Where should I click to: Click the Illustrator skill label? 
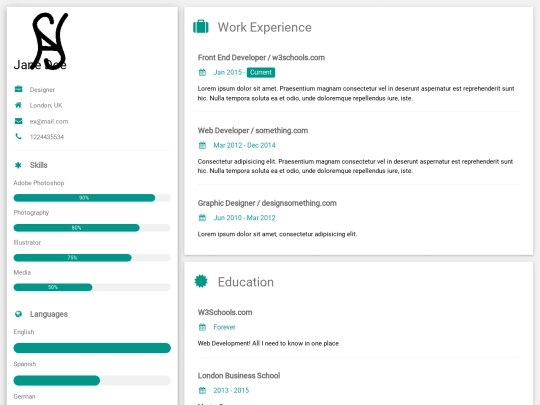(27, 242)
